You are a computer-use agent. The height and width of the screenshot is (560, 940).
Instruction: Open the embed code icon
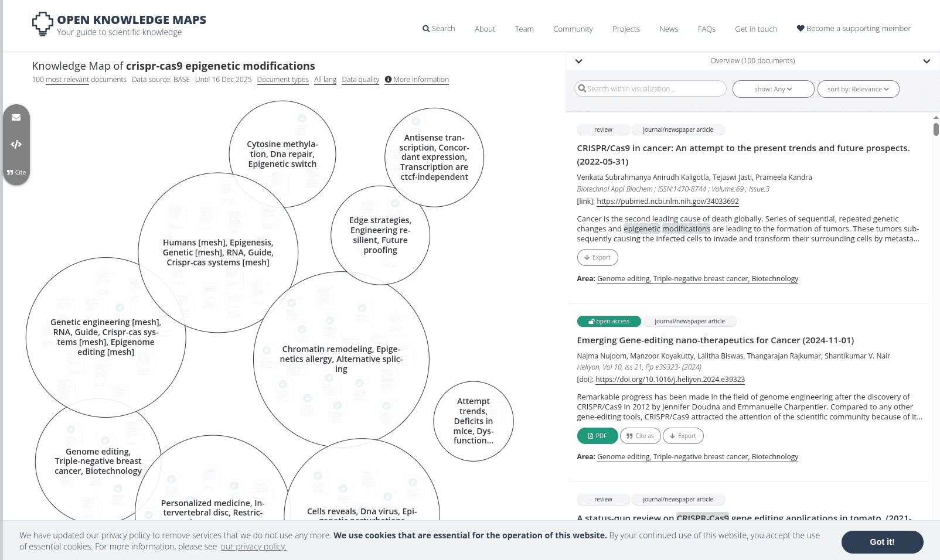(16, 144)
